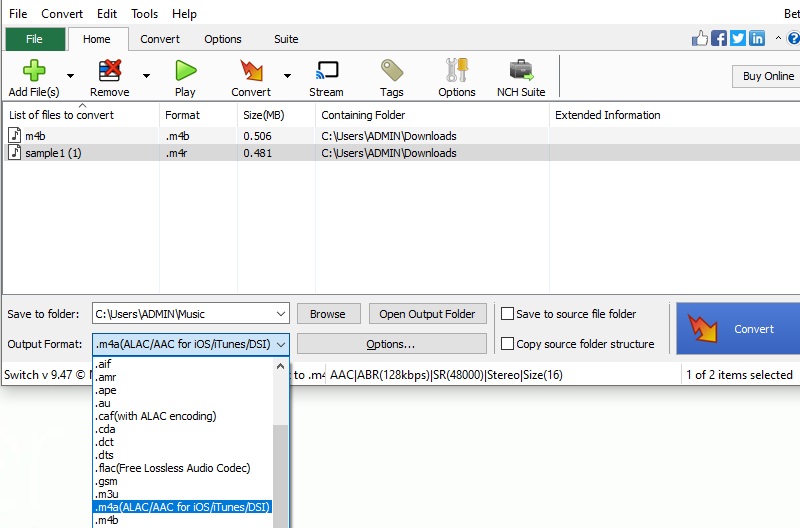The width and height of the screenshot is (800, 528).
Task: Open the Tags editor icon
Action: [x=392, y=71]
